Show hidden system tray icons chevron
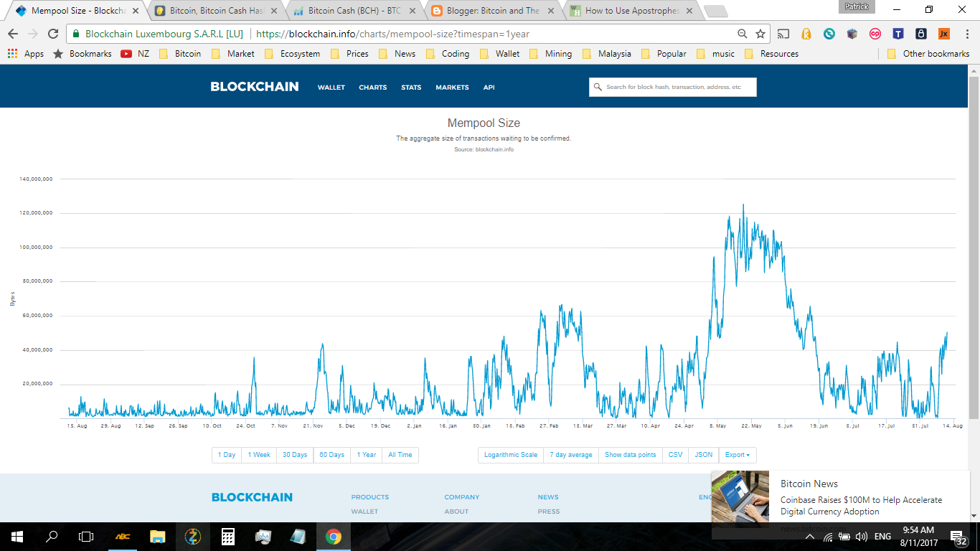The width and height of the screenshot is (980, 551). (x=810, y=537)
